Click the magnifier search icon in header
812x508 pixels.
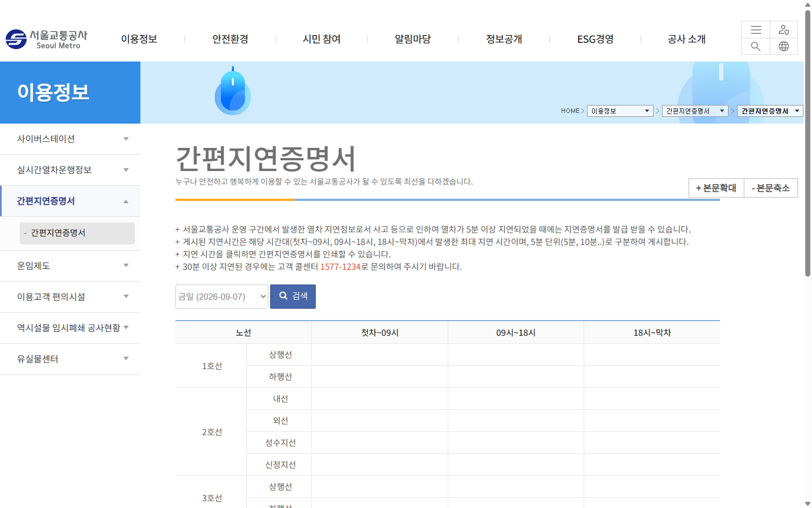[x=756, y=46]
